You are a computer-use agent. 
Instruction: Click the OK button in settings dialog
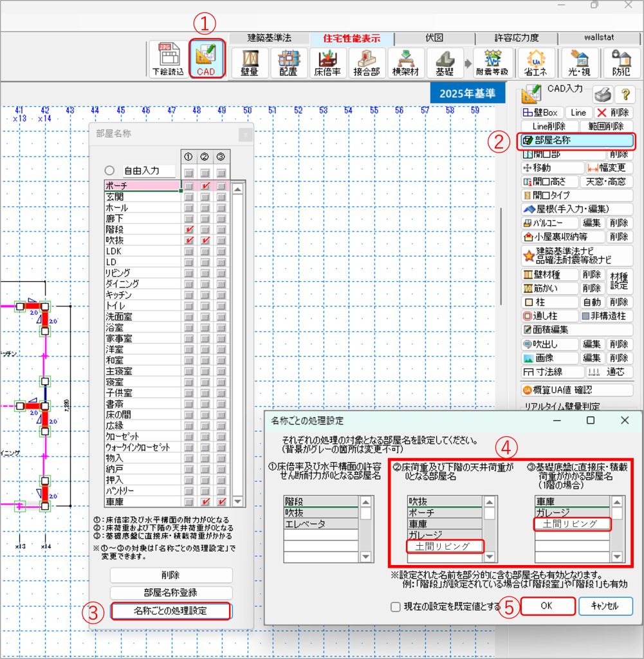pyautogui.click(x=547, y=606)
